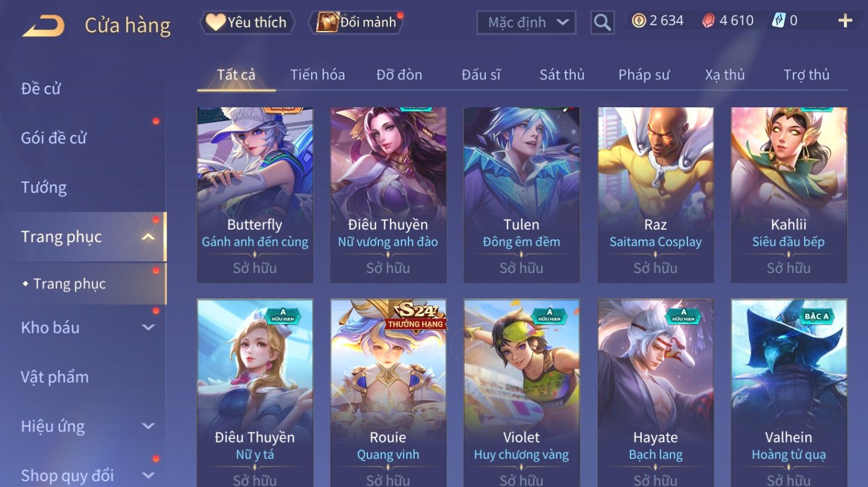This screenshot has width=868, height=487.
Task: Expand the Hiệu ứng sidebar section
Action: point(148,426)
